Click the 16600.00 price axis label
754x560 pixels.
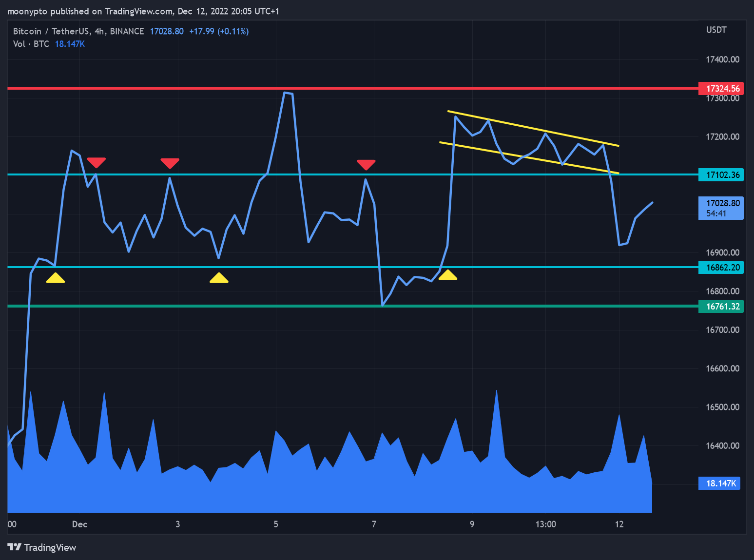point(722,368)
